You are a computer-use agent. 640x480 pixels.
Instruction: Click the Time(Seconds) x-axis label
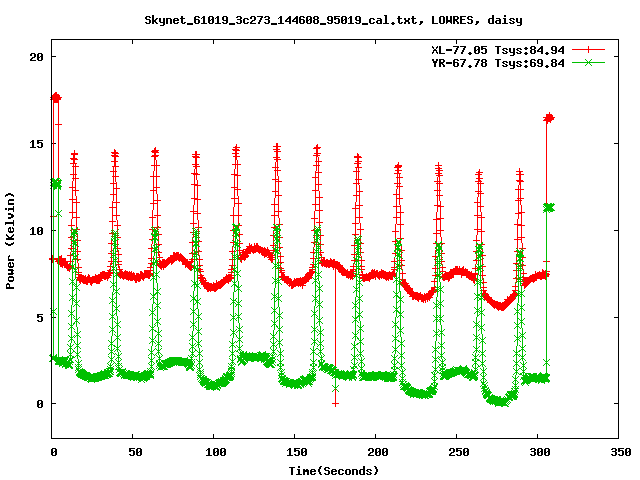(x=335, y=470)
